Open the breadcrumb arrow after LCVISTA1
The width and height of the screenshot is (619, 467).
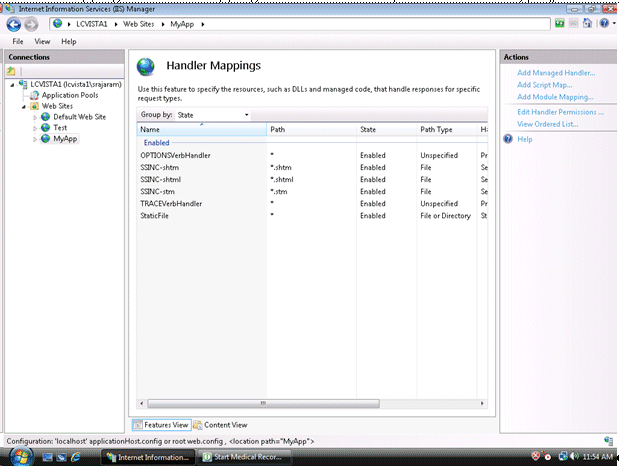pos(116,24)
